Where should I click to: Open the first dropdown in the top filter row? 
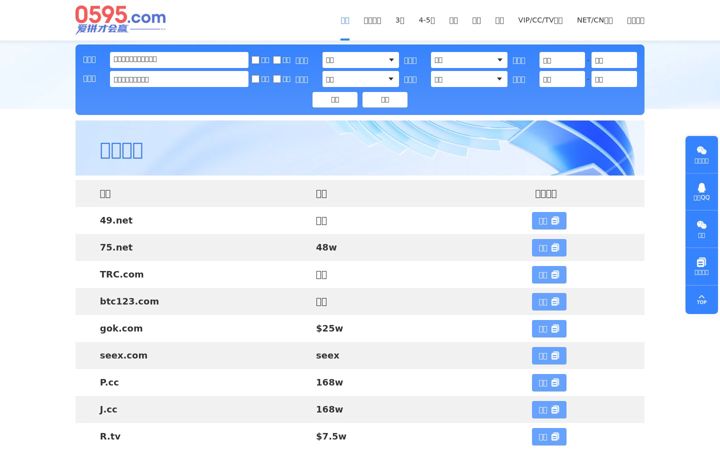(360, 60)
